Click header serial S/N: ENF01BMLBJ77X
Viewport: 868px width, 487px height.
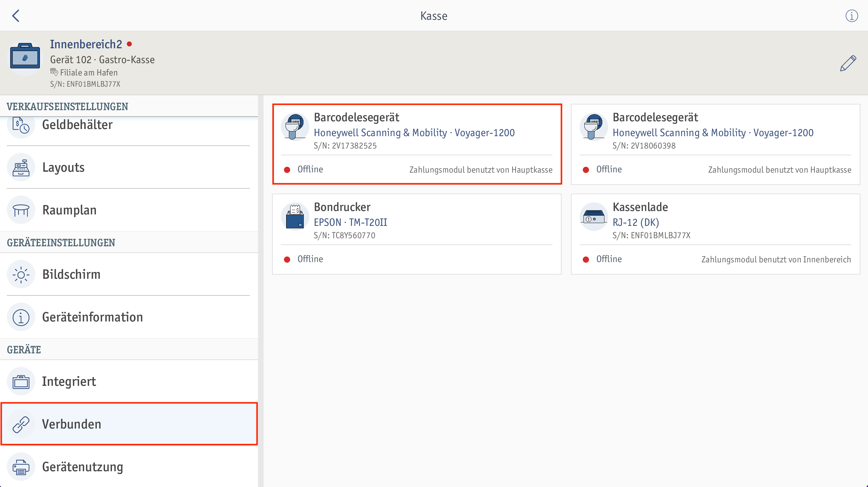coord(85,84)
